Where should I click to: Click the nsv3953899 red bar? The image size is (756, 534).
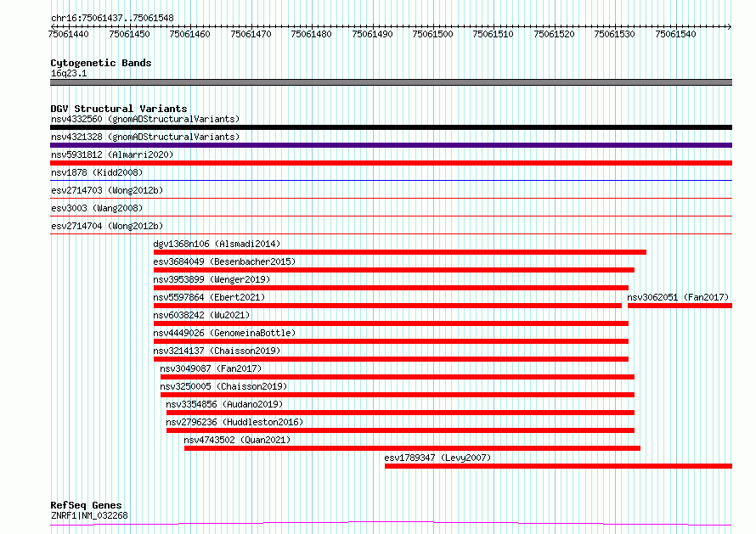coord(391,288)
